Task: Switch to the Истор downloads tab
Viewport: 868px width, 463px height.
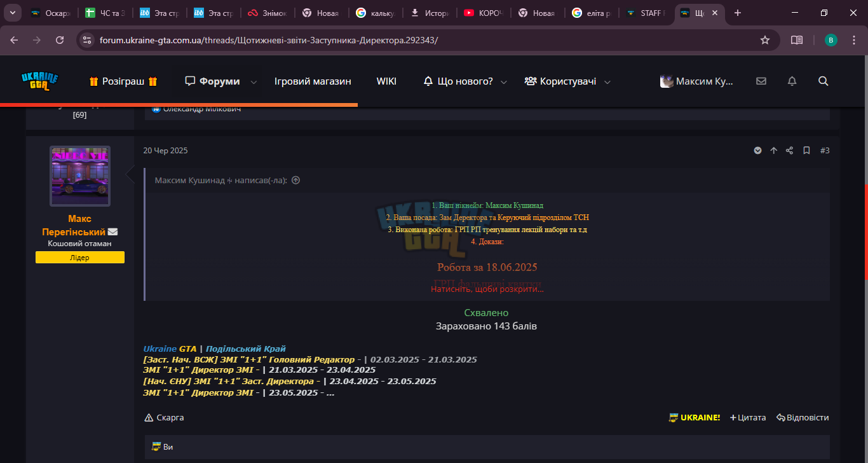Action: [x=430, y=13]
